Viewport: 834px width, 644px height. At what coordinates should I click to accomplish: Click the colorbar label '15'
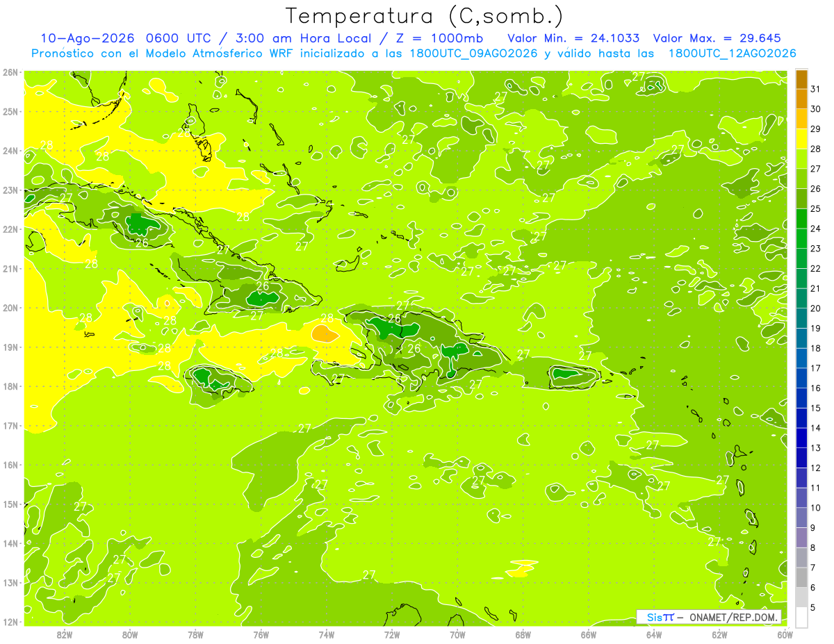click(816, 408)
